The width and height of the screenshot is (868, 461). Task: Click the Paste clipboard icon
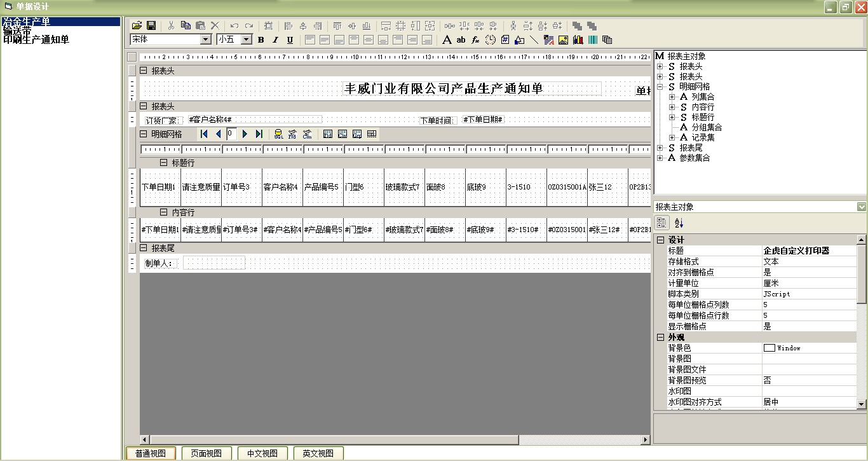tap(200, 25)
